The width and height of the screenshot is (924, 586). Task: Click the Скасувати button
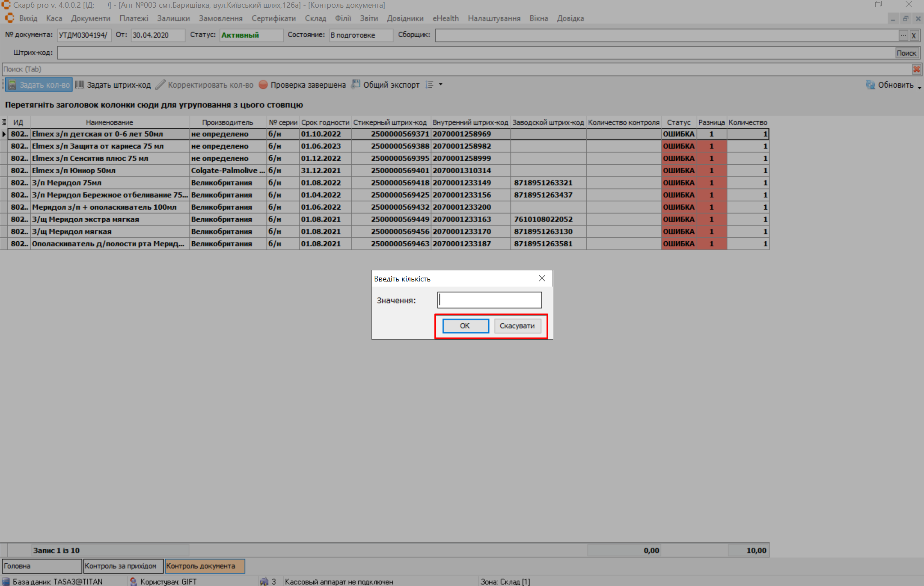[x=517, y=326]
